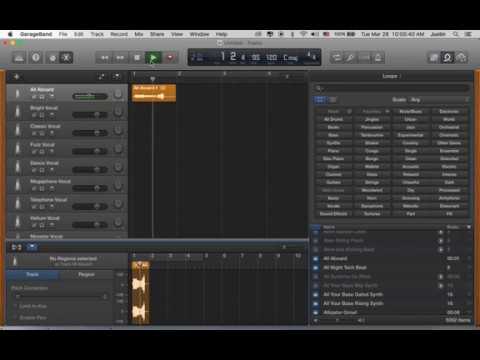
Task: Select the orange audio region in arrangement
Action: pyautogui.click(x=154, y=93)
